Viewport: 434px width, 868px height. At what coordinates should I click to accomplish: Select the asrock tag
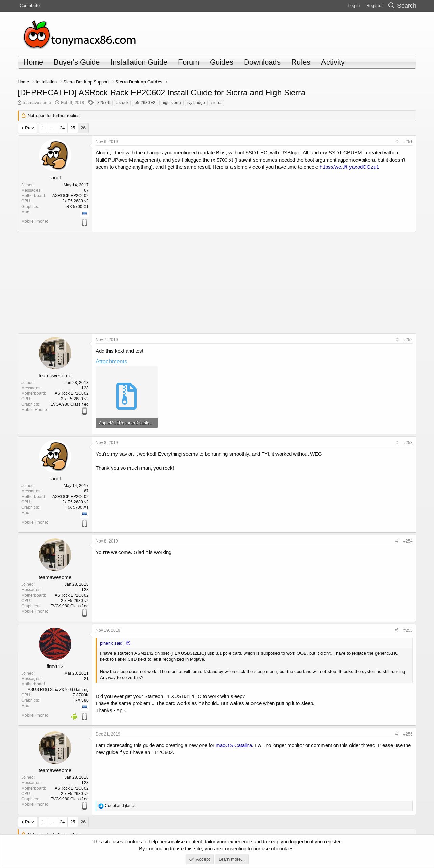(x=122, y=103)
